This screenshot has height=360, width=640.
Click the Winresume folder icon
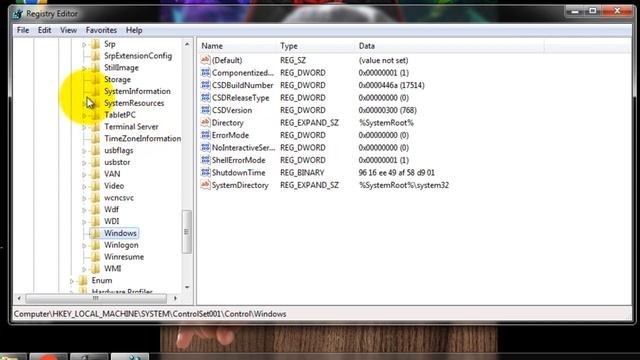coord(95,257)
